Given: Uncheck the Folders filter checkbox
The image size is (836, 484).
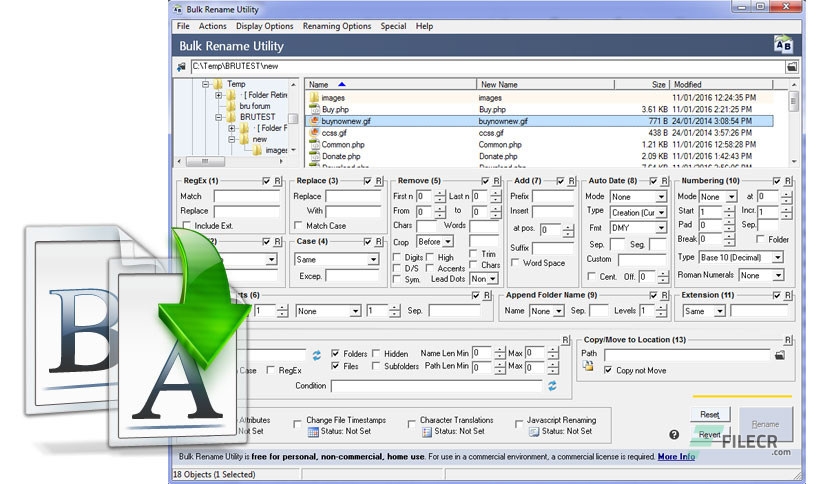Looking at the screenshot, I should coord(335,353).
